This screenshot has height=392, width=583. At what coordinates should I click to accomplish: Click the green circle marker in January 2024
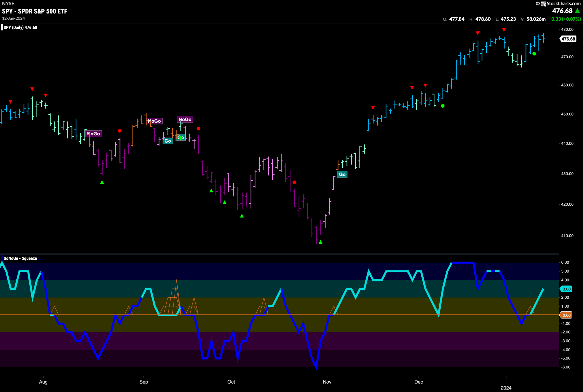534,54
